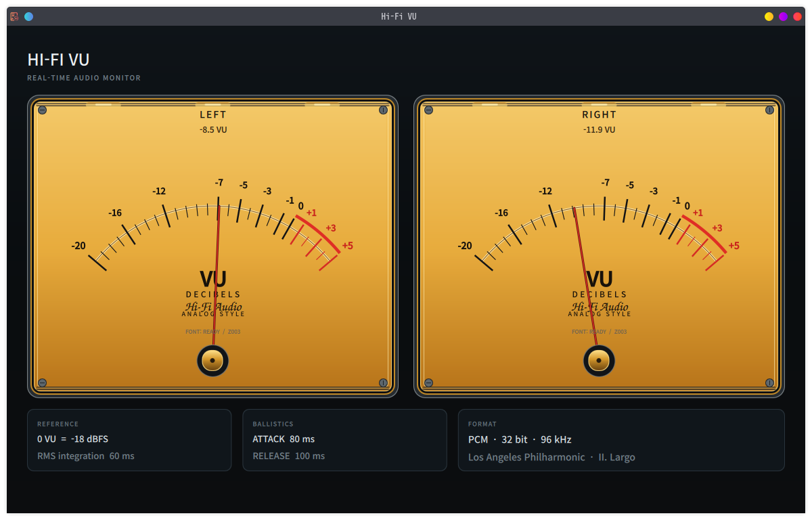Click bottom-left screw of RIGHT meter
The height and width of the screenshot is (520, 812).
coord(428,383)
